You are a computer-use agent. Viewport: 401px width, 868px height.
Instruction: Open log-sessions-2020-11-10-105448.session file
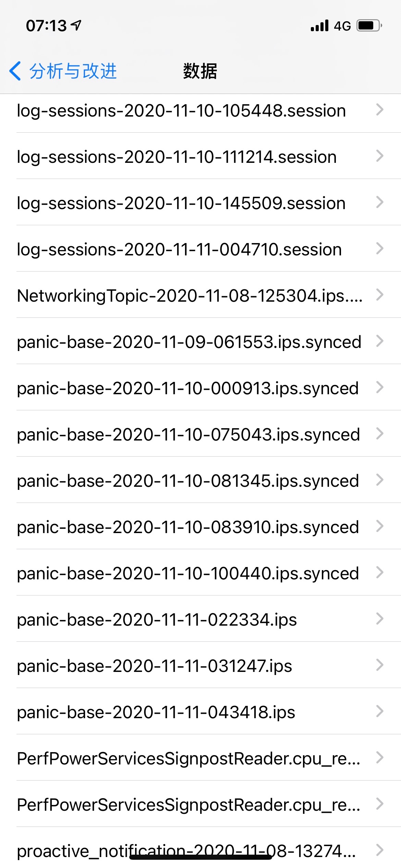click(181, 111)
